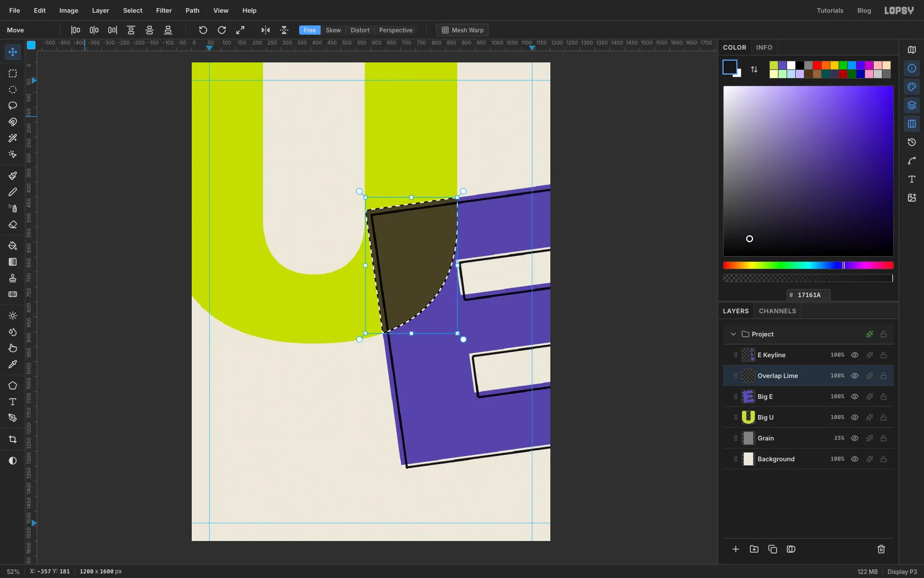Select the Polygon shape tool
The image size is (924, 578).
click(x=13, y=386)
